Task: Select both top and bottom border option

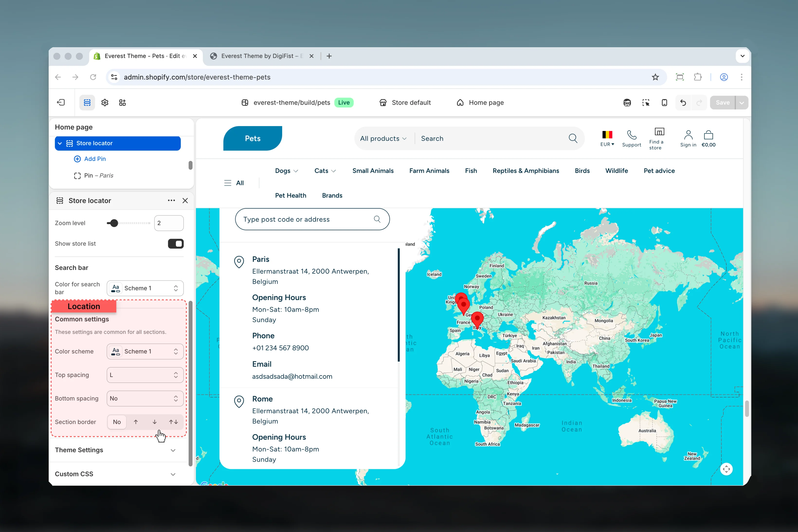Action: tap(173, 422)
